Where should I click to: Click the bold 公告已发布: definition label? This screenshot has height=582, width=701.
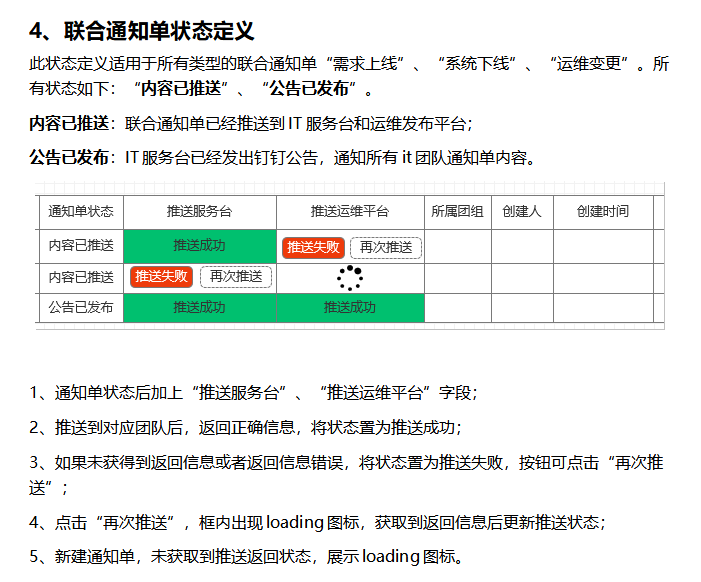(x=72, y=157)
